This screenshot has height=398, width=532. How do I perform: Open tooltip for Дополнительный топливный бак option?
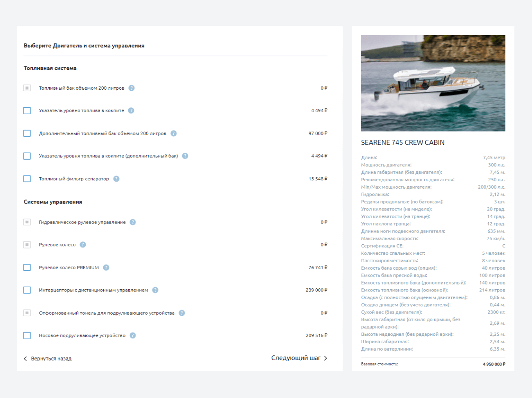[x=174, y=133]
